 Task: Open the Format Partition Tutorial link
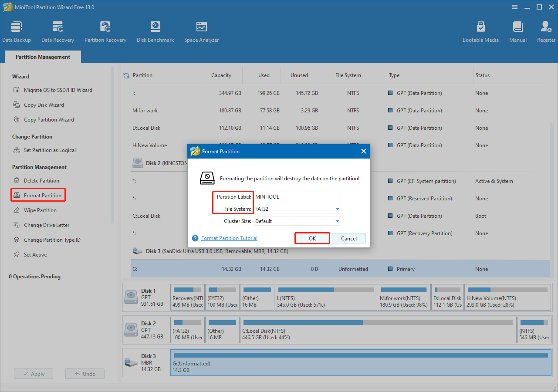click(x=229, y=238)
